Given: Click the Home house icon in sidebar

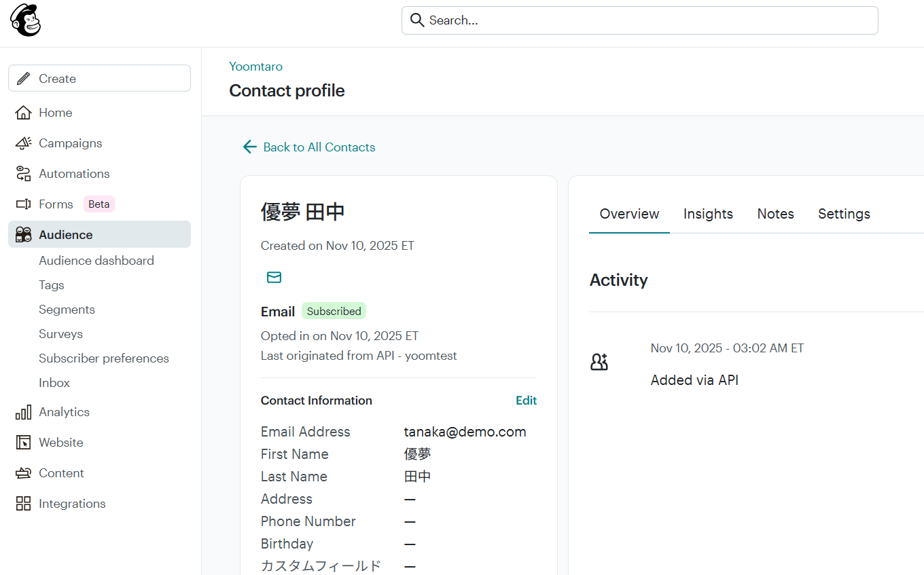Looking at the screenshot, I should 23,113.
